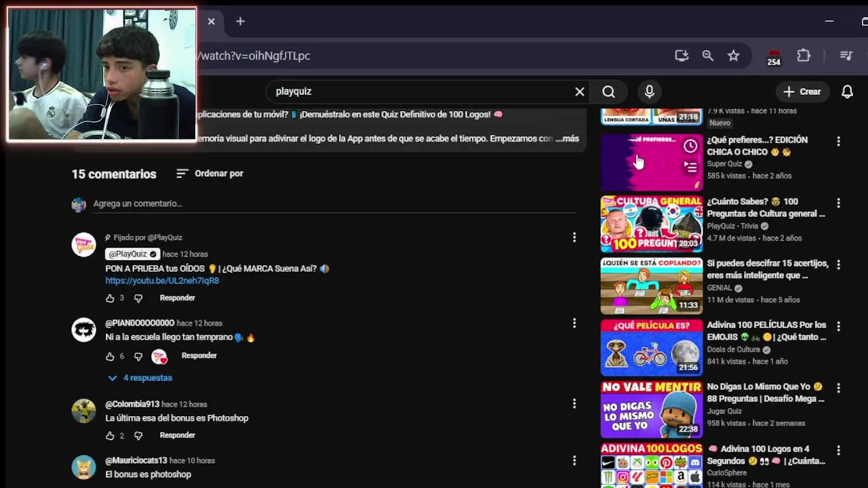Image resolution: width=868 pixels, height=488 pixels.
Task: Open the browser extensions puzzle icon
Action: click(804, 56)
